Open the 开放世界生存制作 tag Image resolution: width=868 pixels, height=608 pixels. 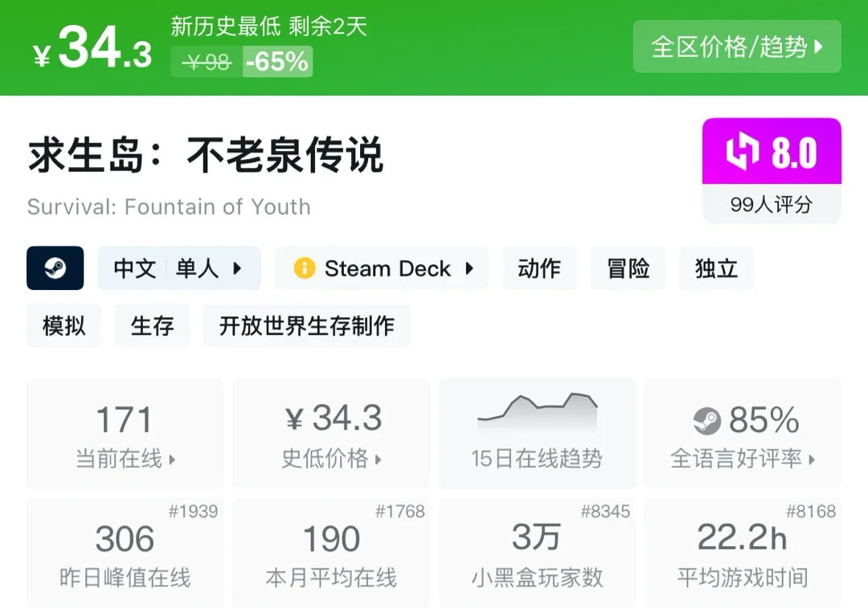tap(307, 325)
